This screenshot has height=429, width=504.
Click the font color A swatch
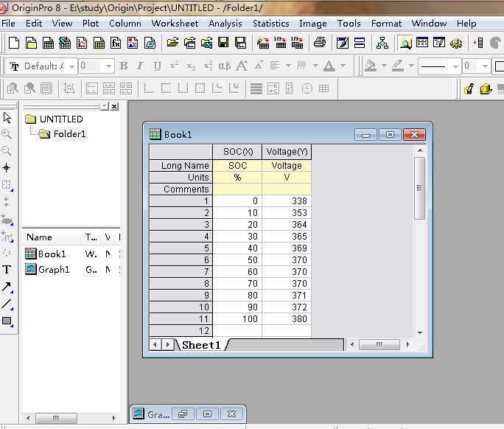point(329,66)
